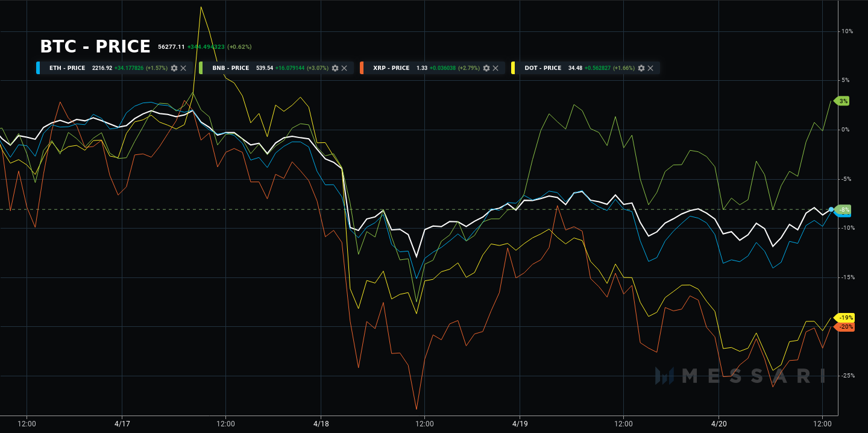
Task: Click the ETH - PRICE legend label
Action: coord(68,68)
